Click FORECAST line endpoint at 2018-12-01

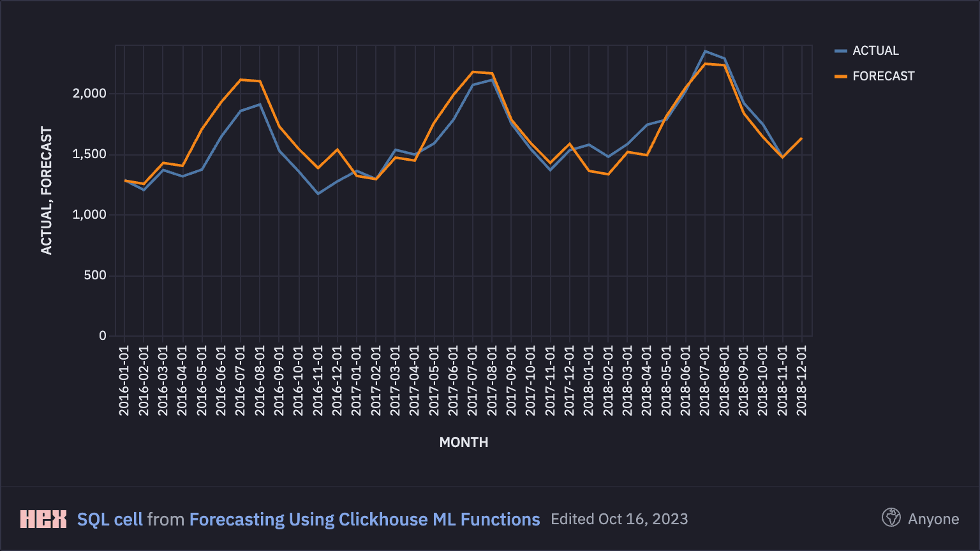(x=801, y=138)
